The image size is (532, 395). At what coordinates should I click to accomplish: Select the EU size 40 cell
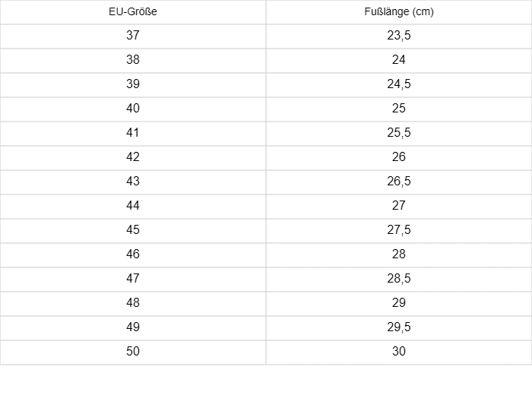click(133, 108)
